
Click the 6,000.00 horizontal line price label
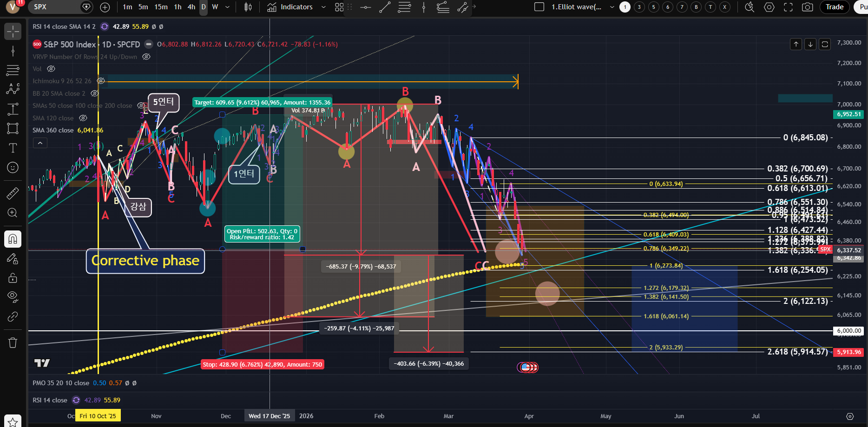click(x=849, y=331)
